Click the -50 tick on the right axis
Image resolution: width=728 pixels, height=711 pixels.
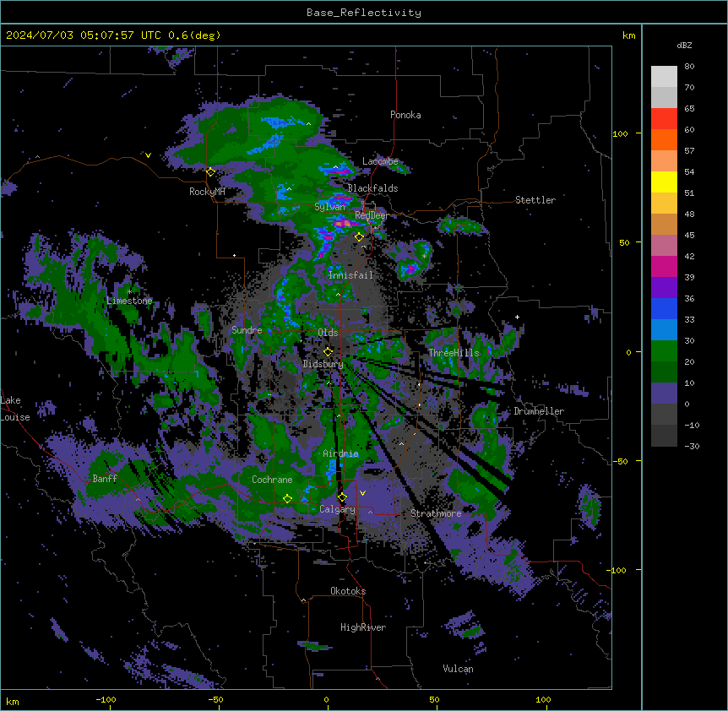tap(620, 461)
